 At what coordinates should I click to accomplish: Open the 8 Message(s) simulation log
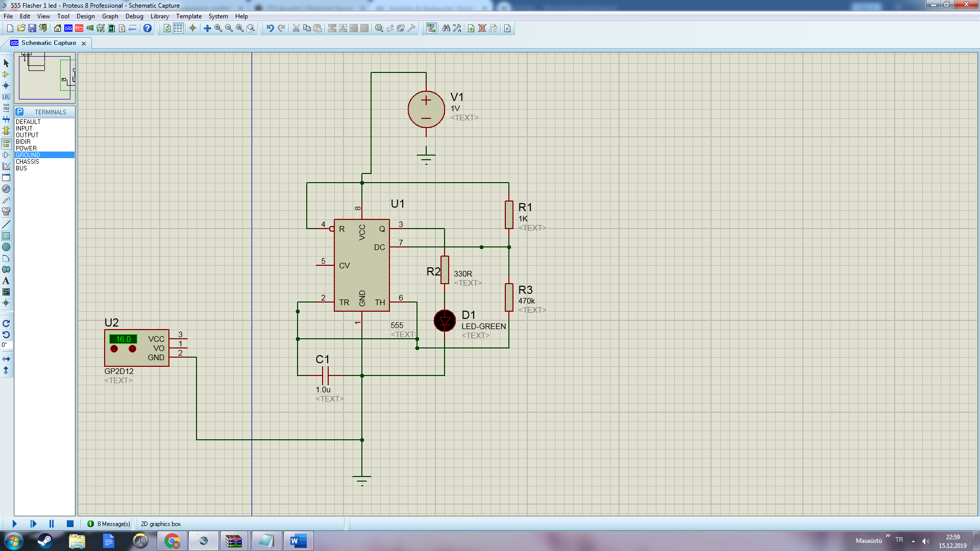[109, 524]
